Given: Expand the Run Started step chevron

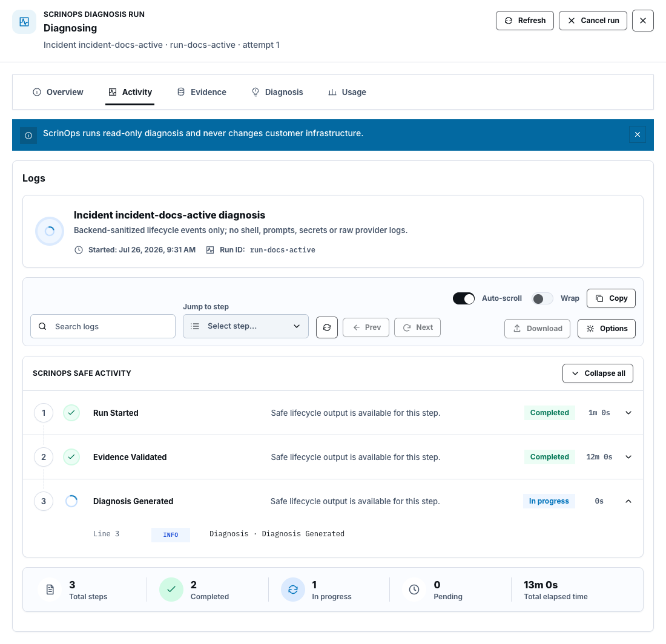Looking at the screenshot, I should pos(628,413).
